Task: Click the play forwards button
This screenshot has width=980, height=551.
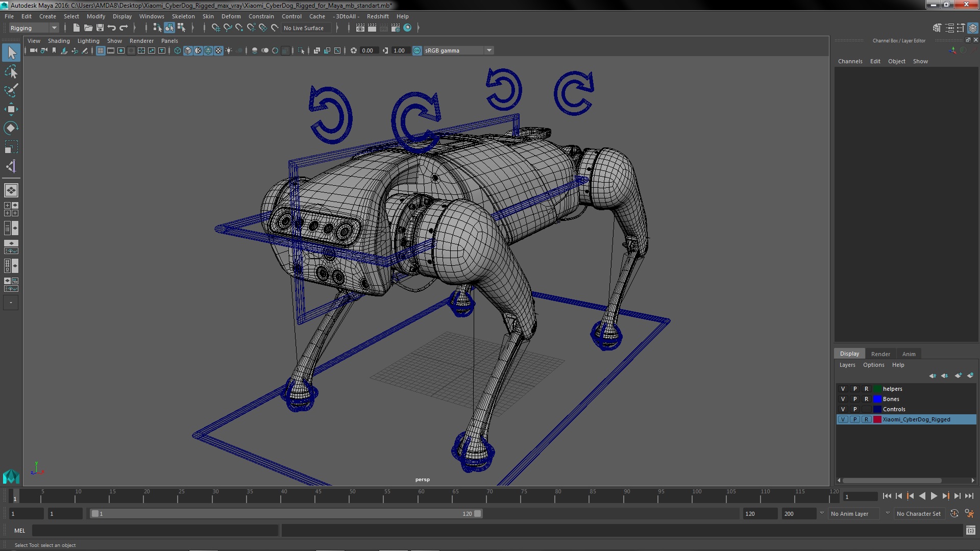Action: click(x=934, y=496)
